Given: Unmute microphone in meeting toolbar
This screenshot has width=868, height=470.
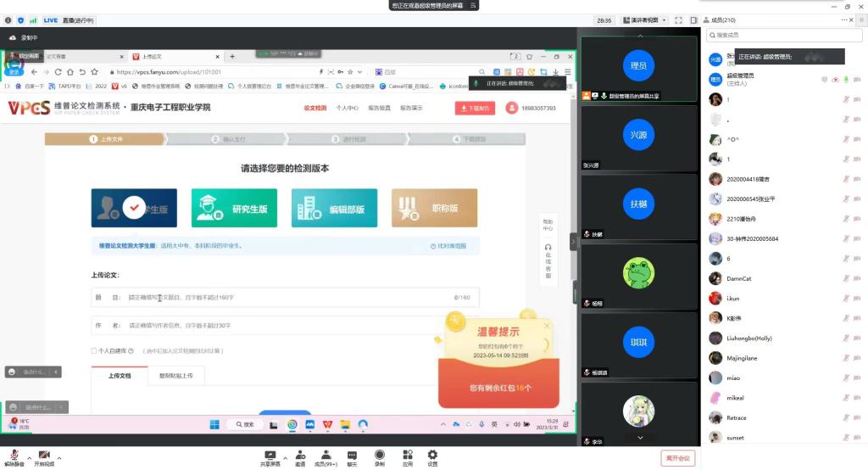Looking at the screenshot, I should pos(14,456).
